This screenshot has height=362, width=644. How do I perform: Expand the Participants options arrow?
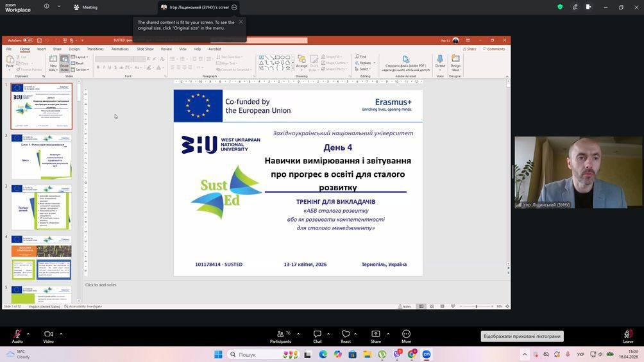point(298,333)
